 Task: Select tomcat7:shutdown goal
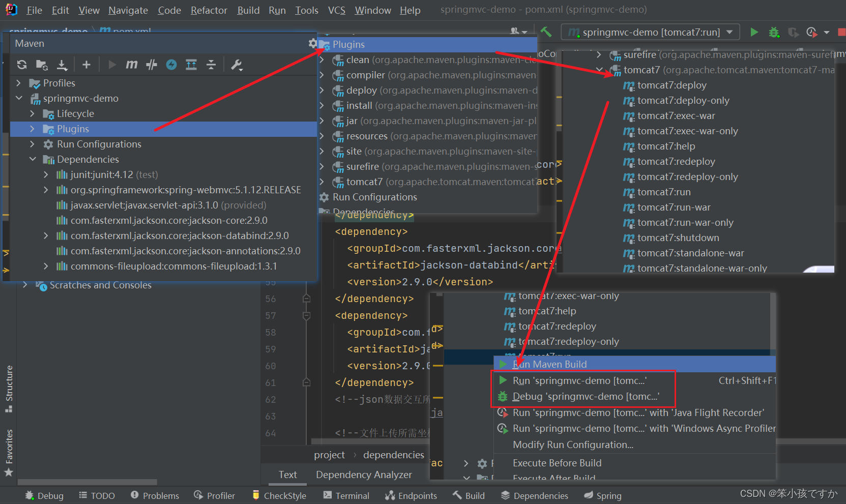[678, 238]
